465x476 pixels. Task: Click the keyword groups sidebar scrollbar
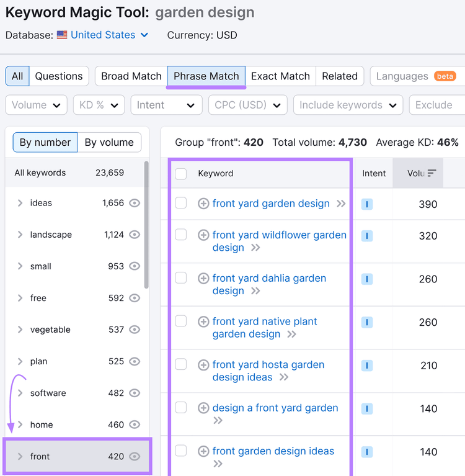tap(146, 225)
